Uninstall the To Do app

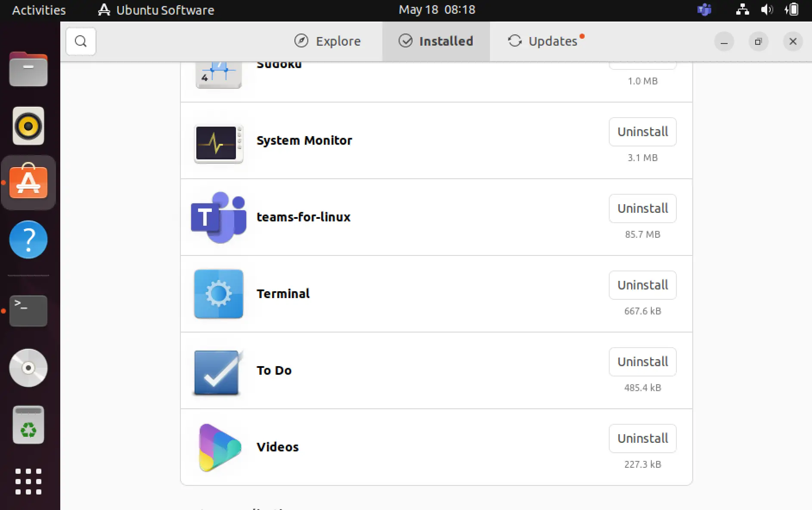(642, 362)
